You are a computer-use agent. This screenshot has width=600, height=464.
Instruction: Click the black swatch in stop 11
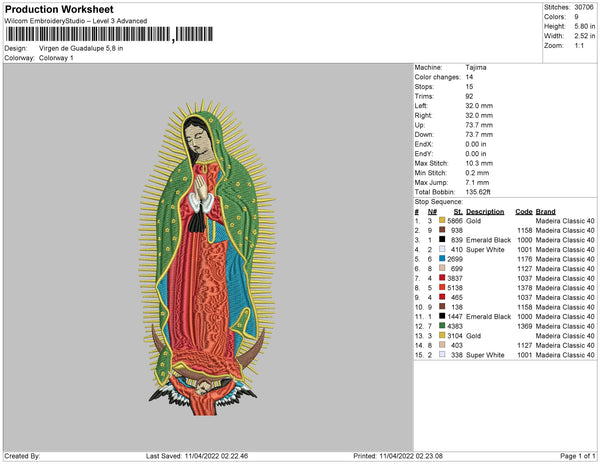[x=442, y=316]
